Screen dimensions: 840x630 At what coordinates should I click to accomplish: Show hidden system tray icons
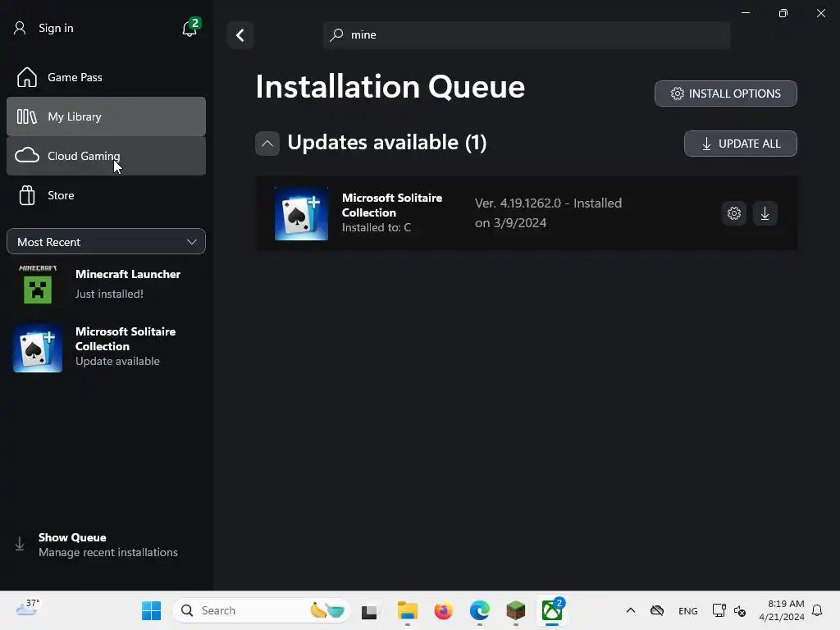click(x=631, y=610)
